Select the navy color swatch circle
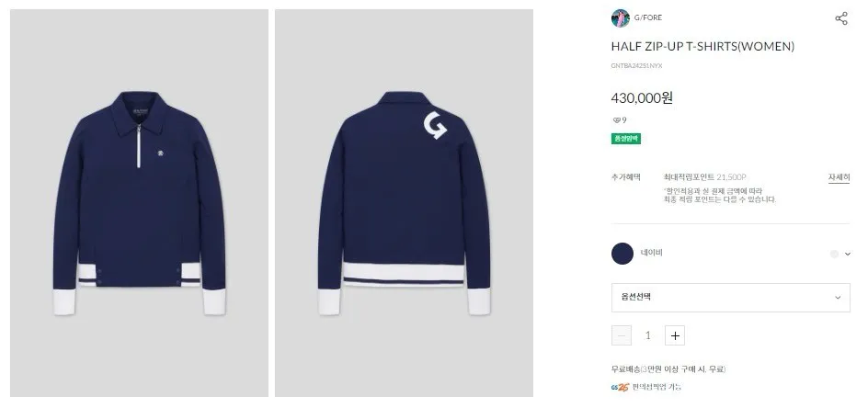 (x=622, y=254)
